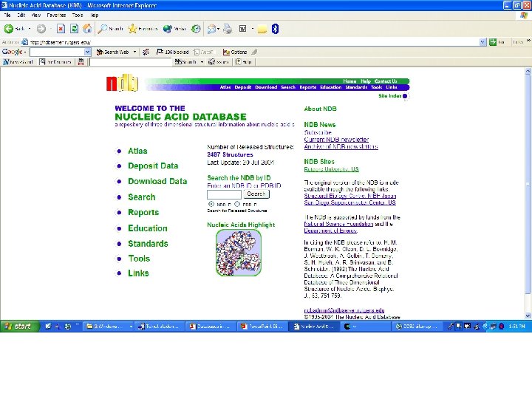Click the red icon left of the second toolbar search box
Viewport: 532px width, 399px height.
click(x=81, y=62)
